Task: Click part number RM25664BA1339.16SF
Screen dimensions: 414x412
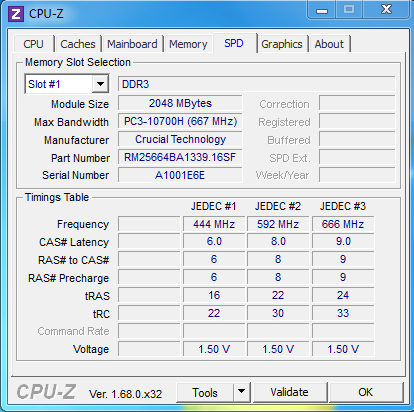Action: tap(180, 157)
